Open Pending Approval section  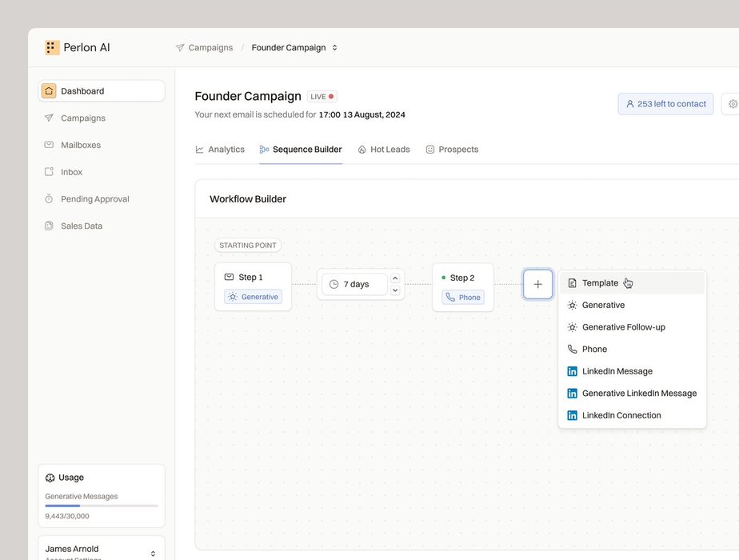pyautogui.click(x=94, y=199)
